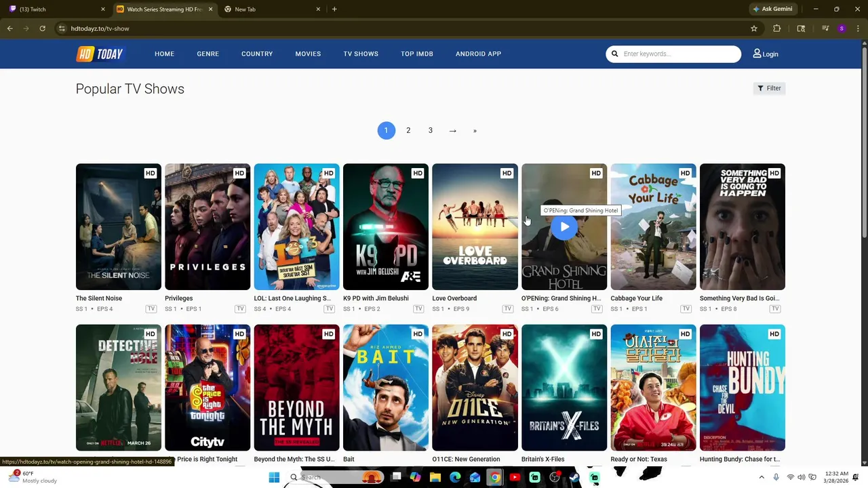868x488 pixels.
Task: Click the Chrome icon in the taskbar
Action: click(x=495, y=477)
